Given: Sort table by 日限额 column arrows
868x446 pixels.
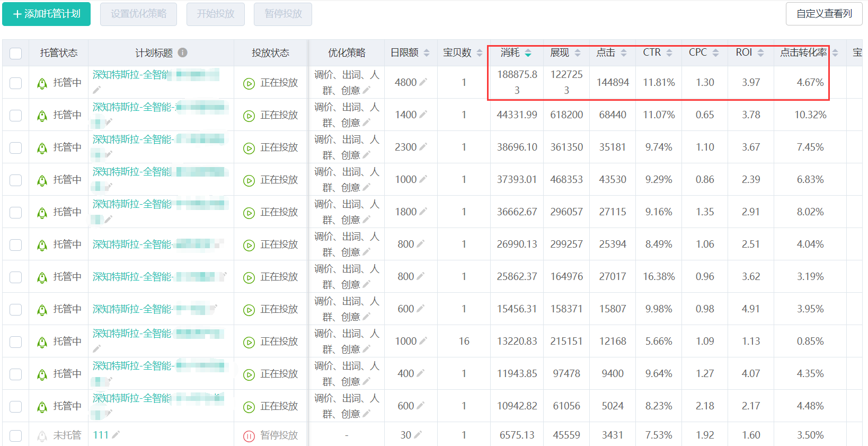Looking at the screenshot, I should (427, 53).
